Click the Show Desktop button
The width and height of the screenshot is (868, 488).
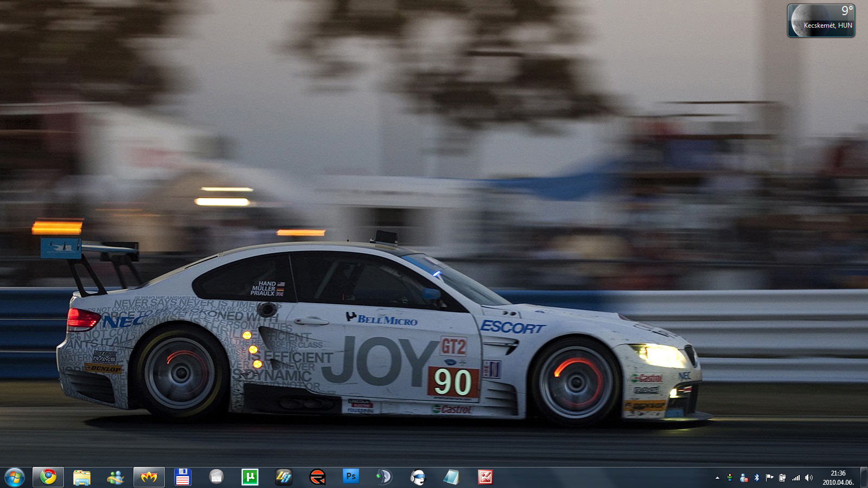pyautogui.click(x=864, y=477)
